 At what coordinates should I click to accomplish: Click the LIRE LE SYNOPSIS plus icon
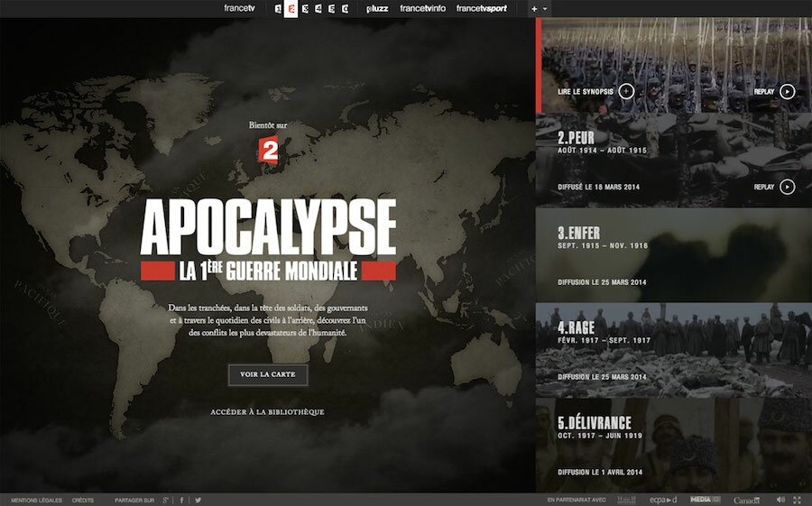[626, 92]
